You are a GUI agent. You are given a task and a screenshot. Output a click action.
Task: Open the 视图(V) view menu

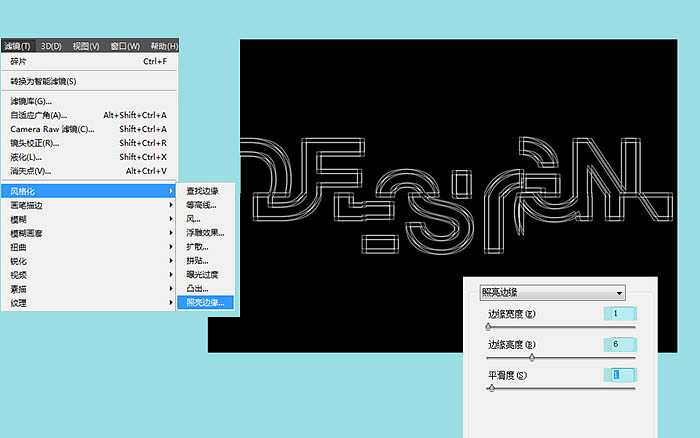[88, 46]
